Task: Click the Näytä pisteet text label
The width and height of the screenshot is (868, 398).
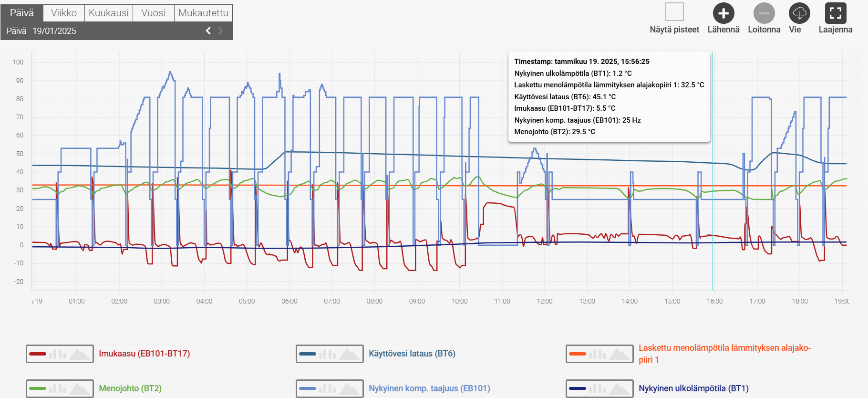Action: click(x=674, y=30)
